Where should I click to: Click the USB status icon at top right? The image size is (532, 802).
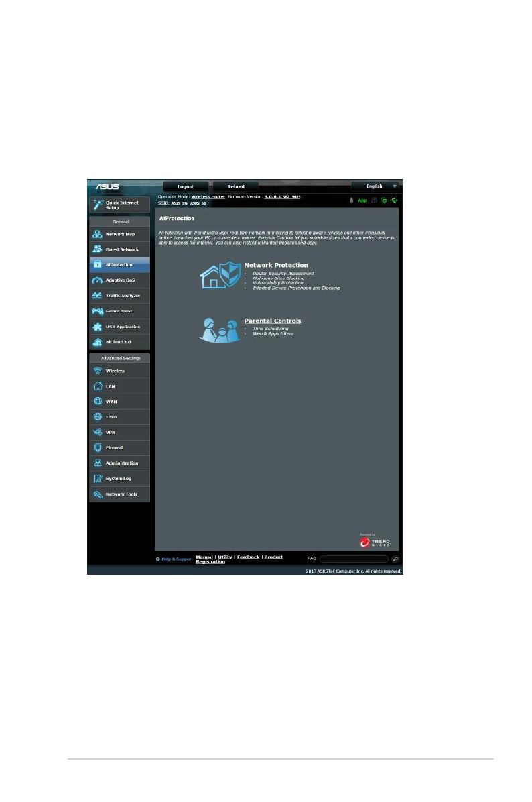pyautogui.click(x=393, y=200)
